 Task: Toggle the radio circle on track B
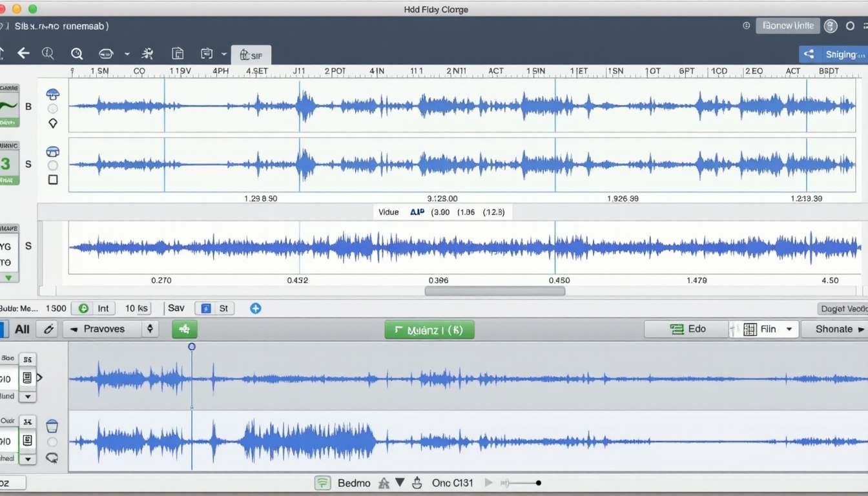pos(53,108)
